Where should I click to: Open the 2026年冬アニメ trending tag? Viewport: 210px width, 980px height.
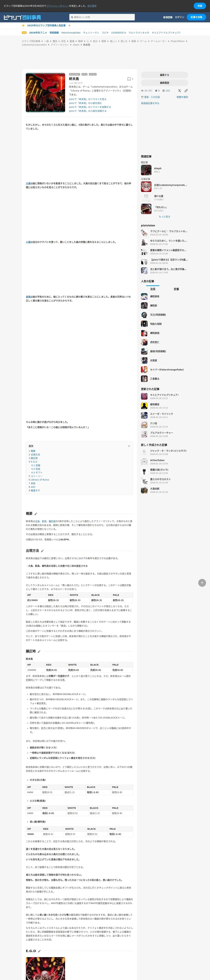coord(38,33)
